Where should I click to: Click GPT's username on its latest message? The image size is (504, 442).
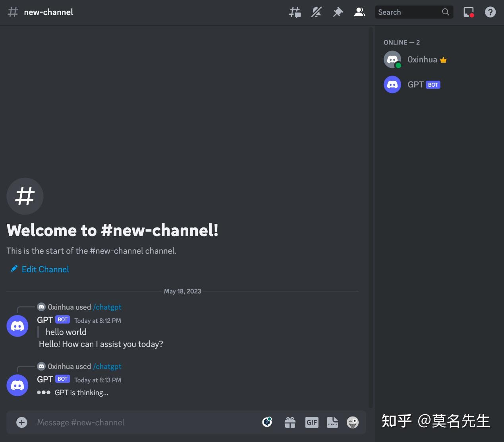(45, 379)
